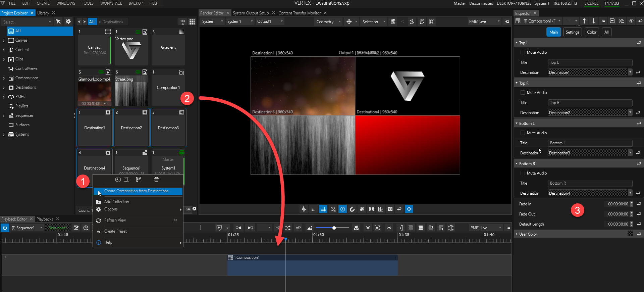Check Mute Audio under Bottom R section
Screen dimensions: 644x292
coord(523,173)
